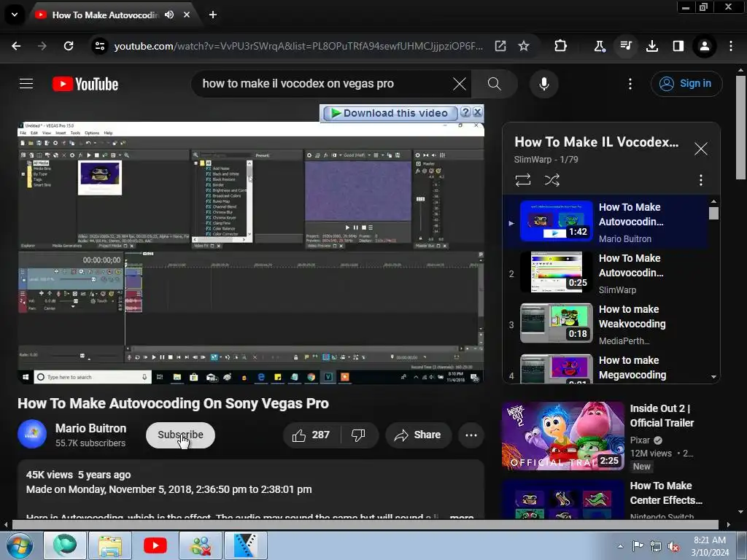Open playlist options three-dot menu

(x=701, y=180)
